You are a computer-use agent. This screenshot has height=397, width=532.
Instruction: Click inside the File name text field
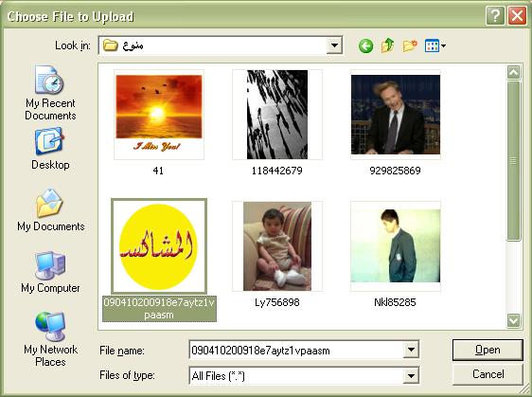tap(296, 351)
